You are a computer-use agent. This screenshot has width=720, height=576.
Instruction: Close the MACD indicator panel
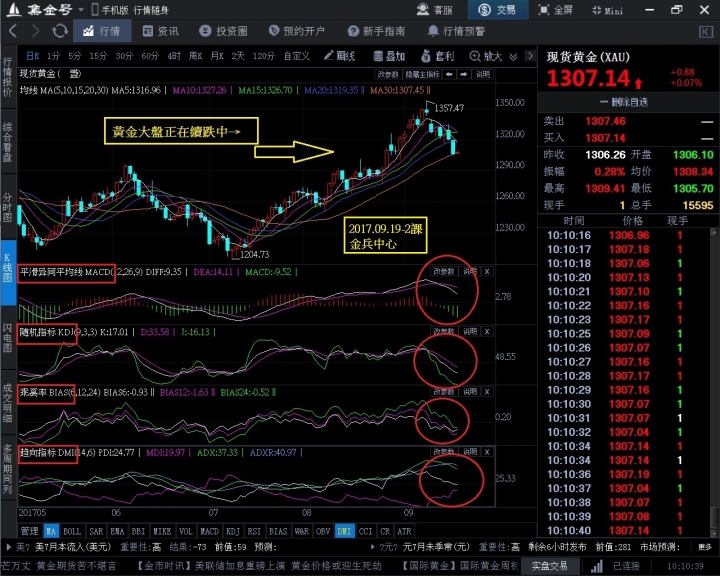click(x=487, y=271)
